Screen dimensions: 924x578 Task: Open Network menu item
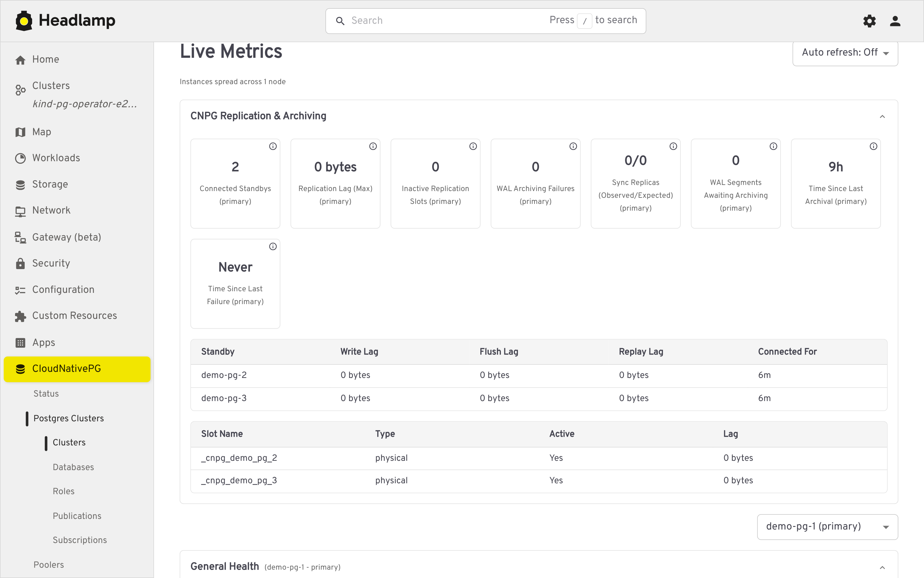click(77, 211)
